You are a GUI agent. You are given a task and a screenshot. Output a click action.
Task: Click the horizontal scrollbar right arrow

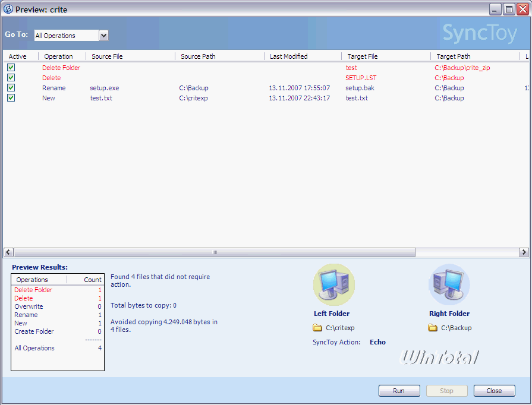click(x=524, y=252)
